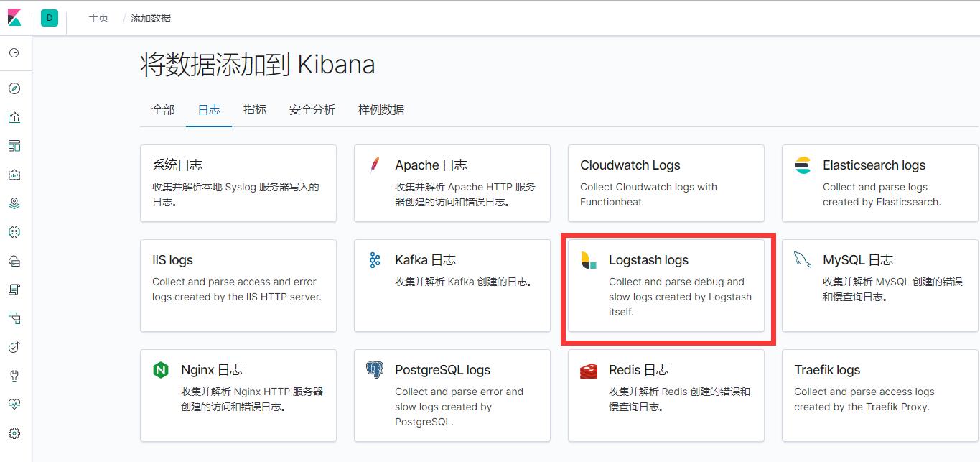Click description 'slow logs created by Logstash'
This screenshot has height=462, width=980.
pos(681,297)
